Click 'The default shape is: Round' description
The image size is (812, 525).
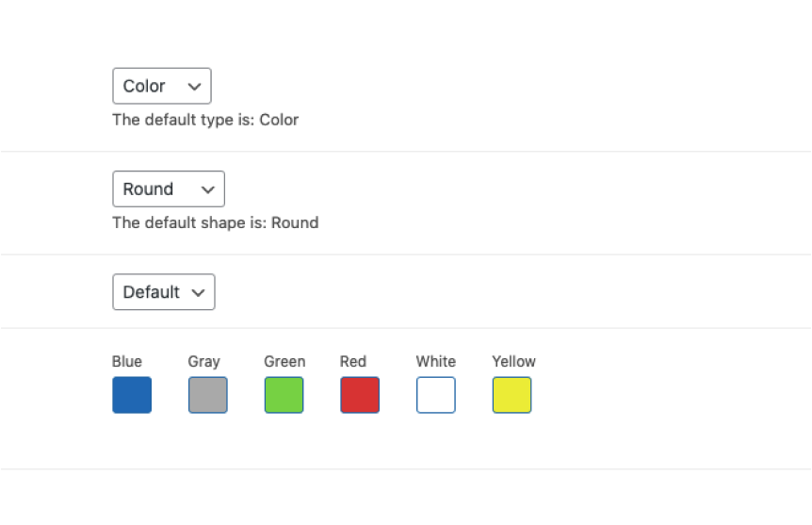click(215, 222)
